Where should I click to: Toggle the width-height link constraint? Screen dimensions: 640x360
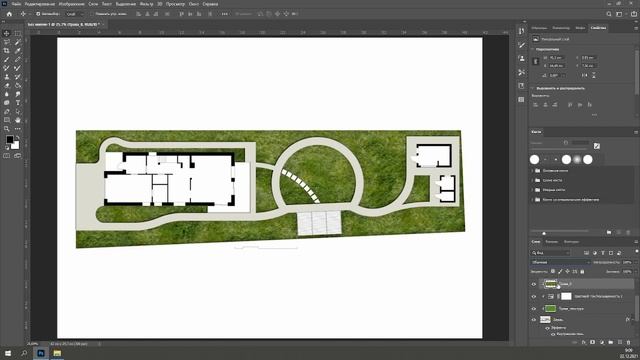[x=536, y=61]
